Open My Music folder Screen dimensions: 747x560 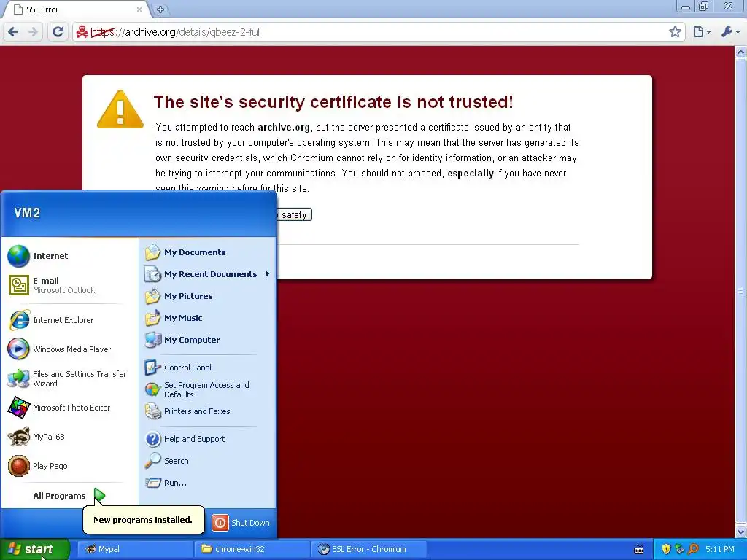pos(208,318)
